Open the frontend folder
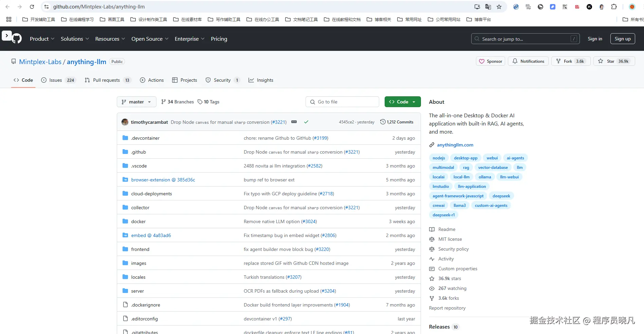644x334 pixels. tap(140, 249)
